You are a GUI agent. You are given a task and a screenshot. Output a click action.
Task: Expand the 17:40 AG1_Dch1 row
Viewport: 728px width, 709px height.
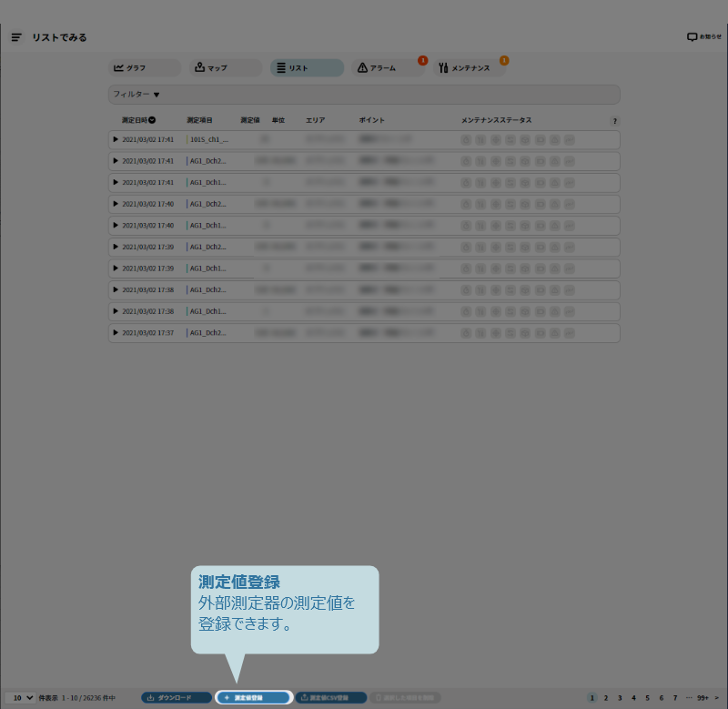(x=116, y=225)
